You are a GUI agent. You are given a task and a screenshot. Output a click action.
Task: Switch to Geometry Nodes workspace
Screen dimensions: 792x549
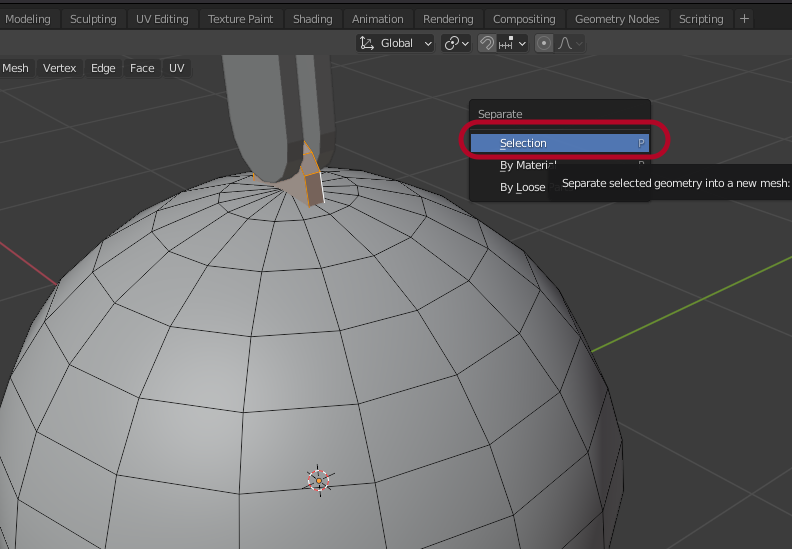click(x=617, y=19)
